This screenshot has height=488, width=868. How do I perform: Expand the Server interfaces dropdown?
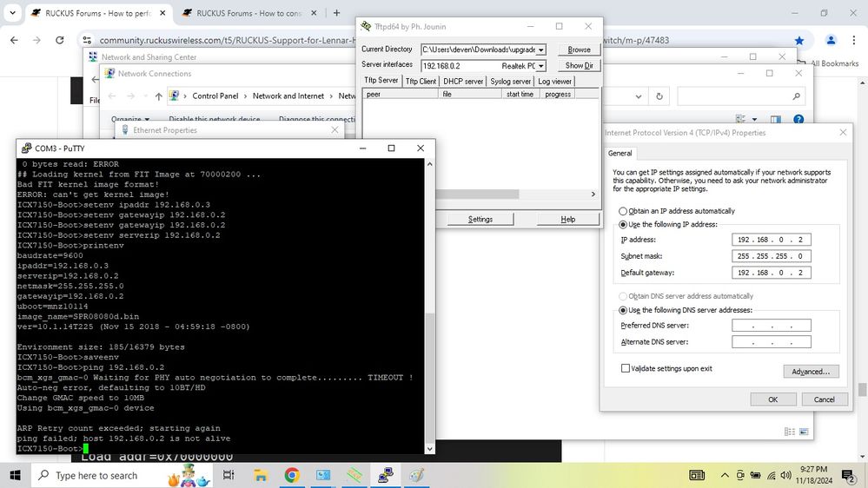point(540,66)
